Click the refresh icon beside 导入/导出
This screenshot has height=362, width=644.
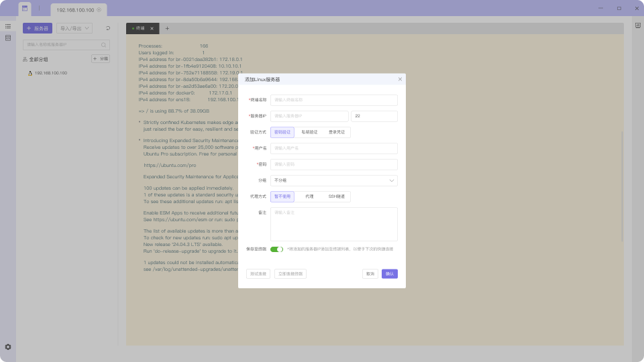107,29
